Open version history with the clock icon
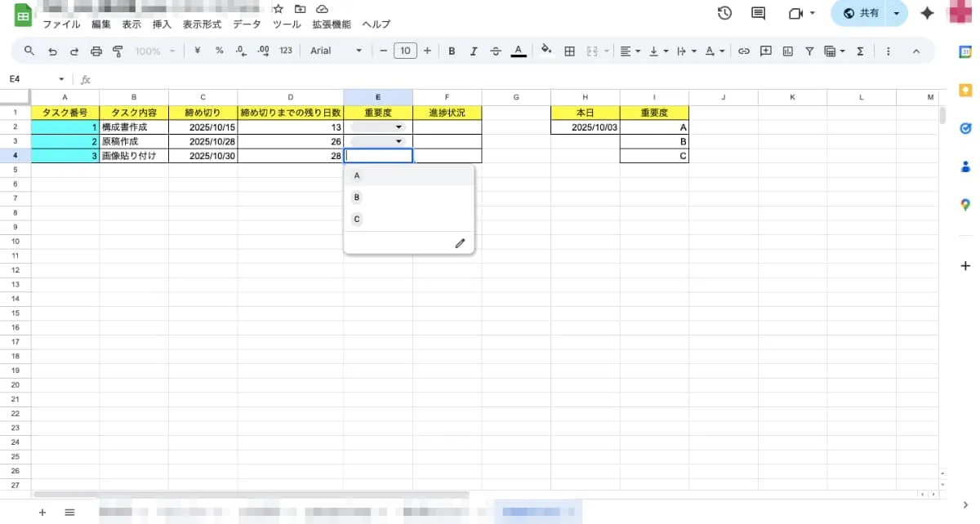This screenshot has height=524, width=980. point(724,13)
